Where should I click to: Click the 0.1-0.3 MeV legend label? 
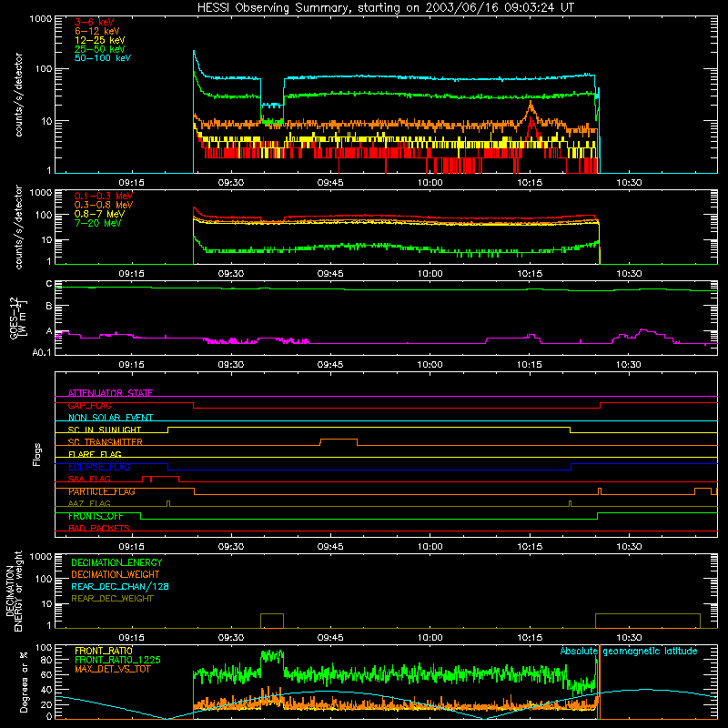104,196
